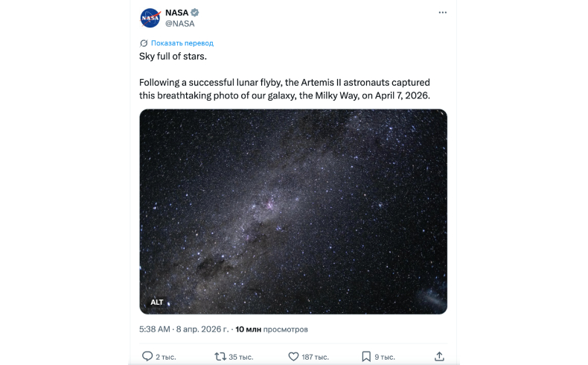Click the 35 тыс. repost count
The image size is (588, 365).
coord(240,357)
